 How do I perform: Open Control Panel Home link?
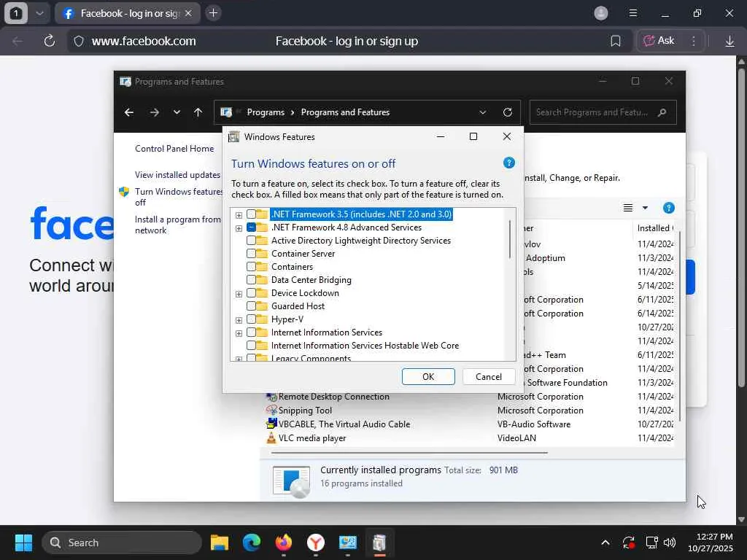(174, 149)
